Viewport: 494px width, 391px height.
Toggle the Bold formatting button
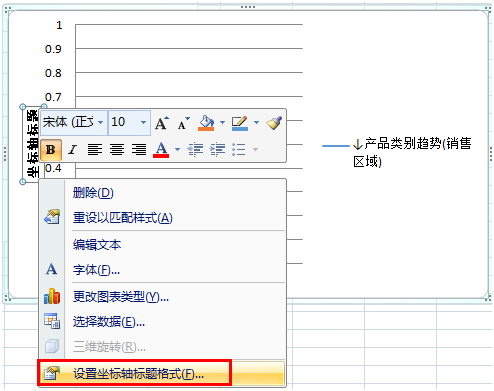[51, 150]
